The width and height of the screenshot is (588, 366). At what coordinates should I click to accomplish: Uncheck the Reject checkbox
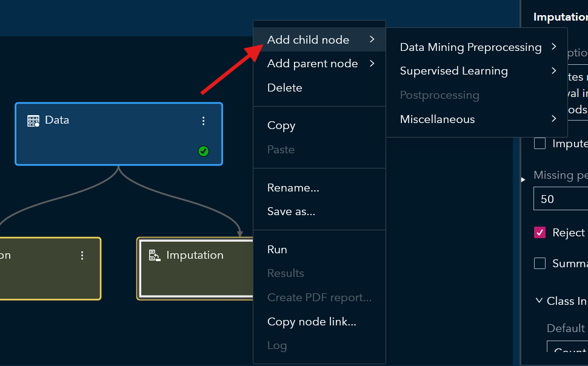point(540,233)
